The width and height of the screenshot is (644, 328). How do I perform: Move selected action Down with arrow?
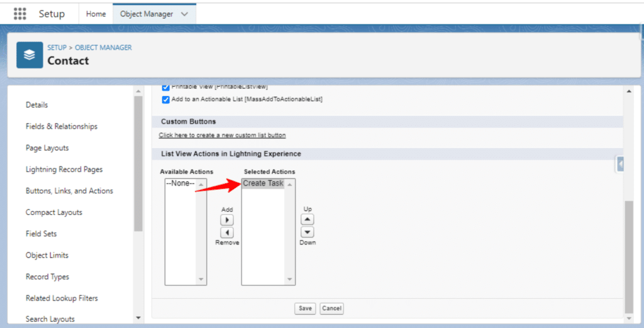pyautogui.click(x=307, y=232)
